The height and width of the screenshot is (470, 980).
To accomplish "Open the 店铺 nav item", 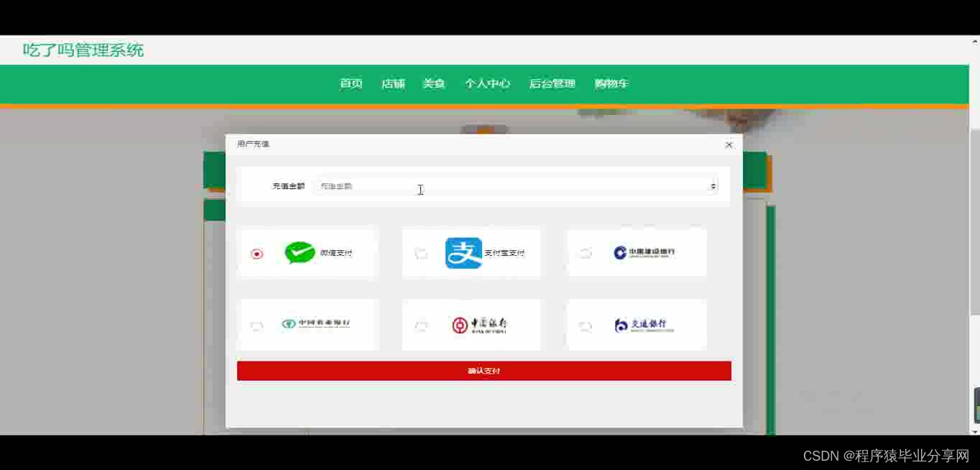I will [x=393, y=83].
